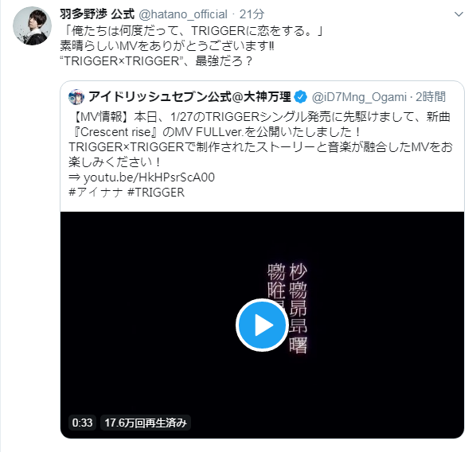Image resolution: width=476 pixels, height=452 pixels.
Task: Play the Crescent rise video
Action: point(262,325)
